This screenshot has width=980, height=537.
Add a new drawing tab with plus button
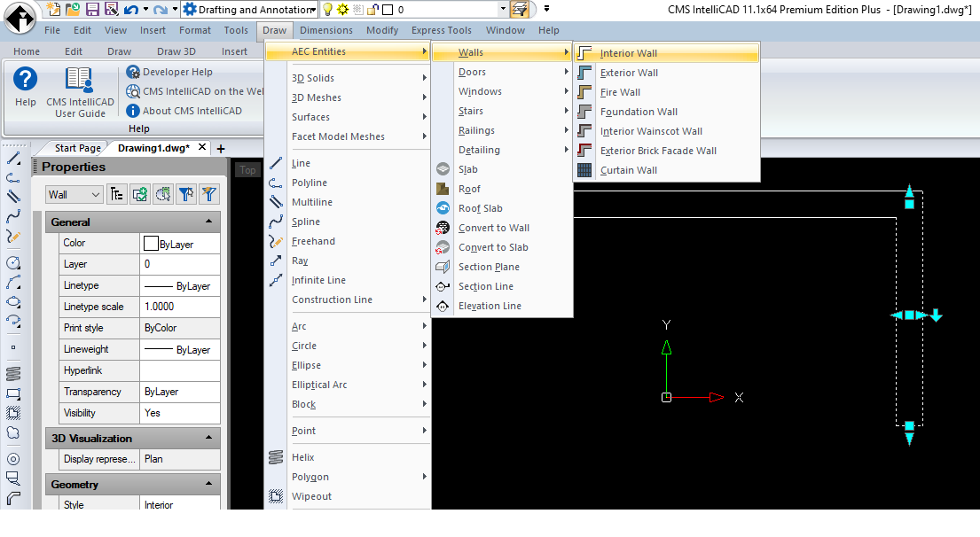(221, 149)
